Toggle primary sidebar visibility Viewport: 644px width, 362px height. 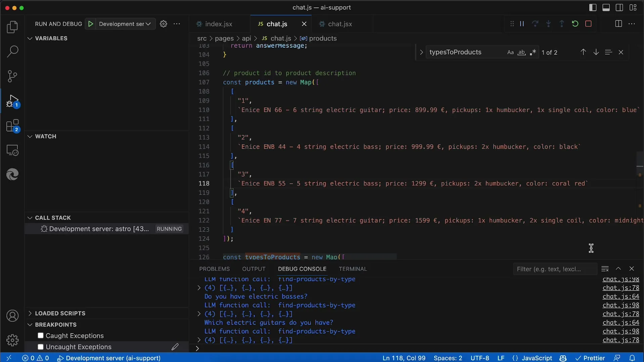pyautogui.click(x=593, y=7)
